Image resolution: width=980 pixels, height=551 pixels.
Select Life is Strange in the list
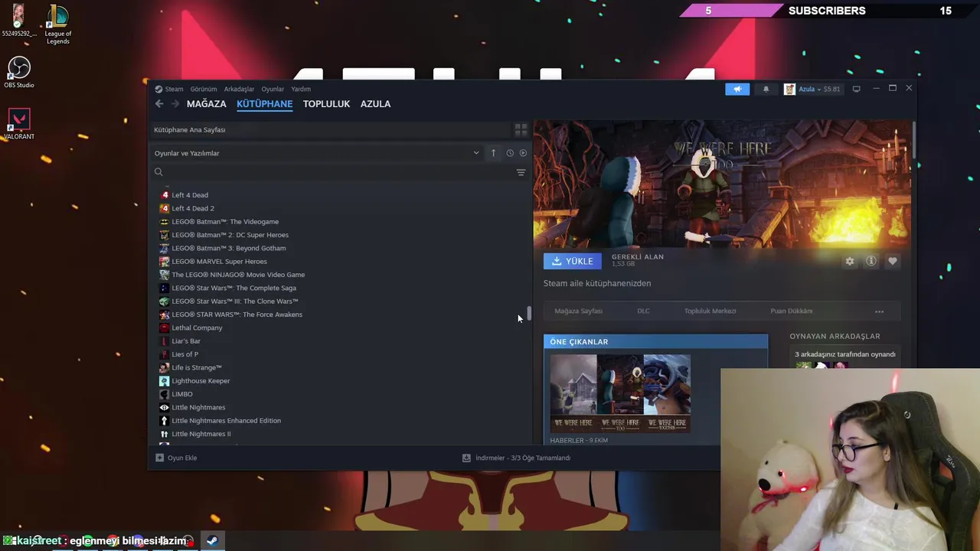pos(197,367)
